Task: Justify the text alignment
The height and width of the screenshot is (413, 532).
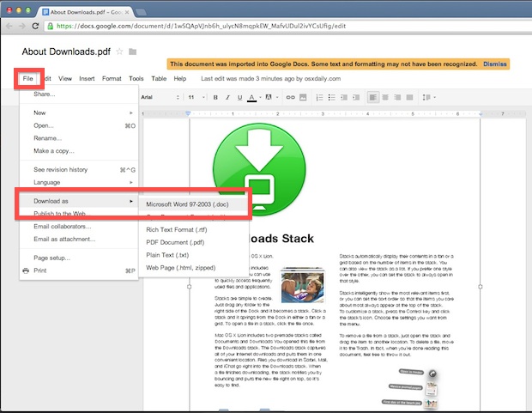Action: [x=409, y=98]
